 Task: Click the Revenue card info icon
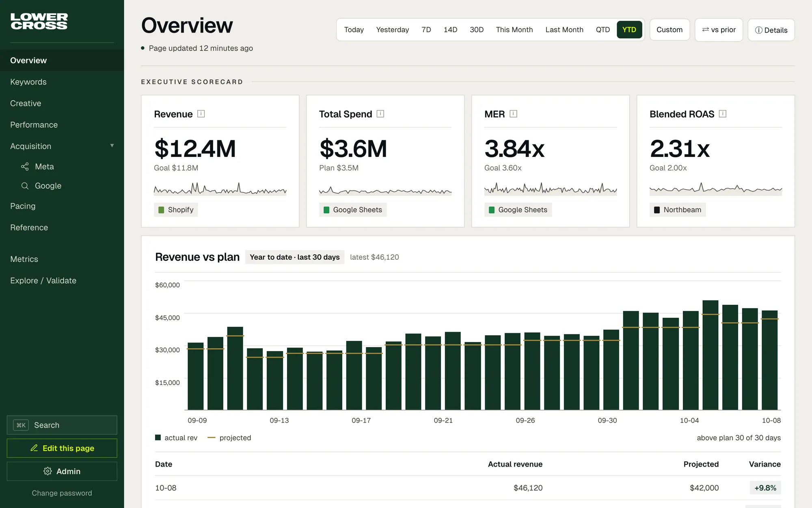point(201,114)
